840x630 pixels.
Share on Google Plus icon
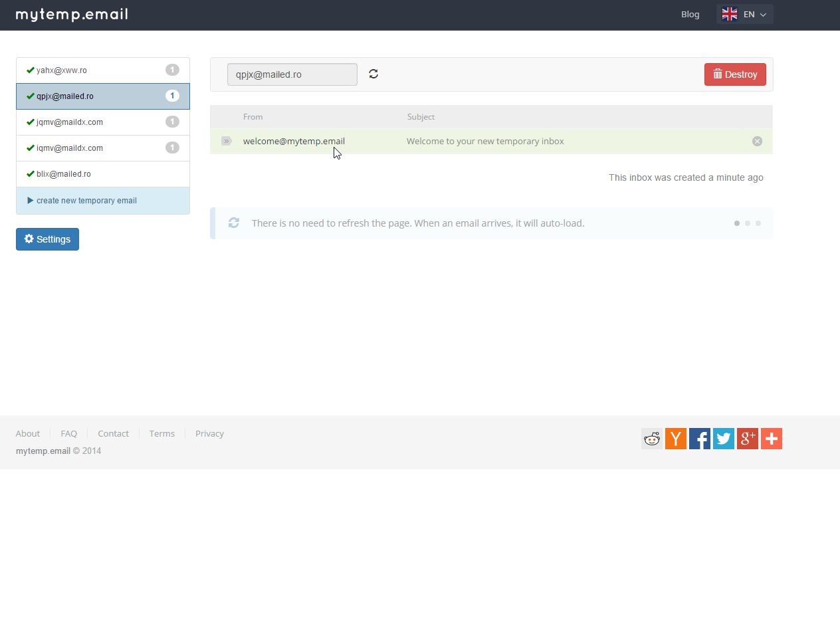coord(748,439)
